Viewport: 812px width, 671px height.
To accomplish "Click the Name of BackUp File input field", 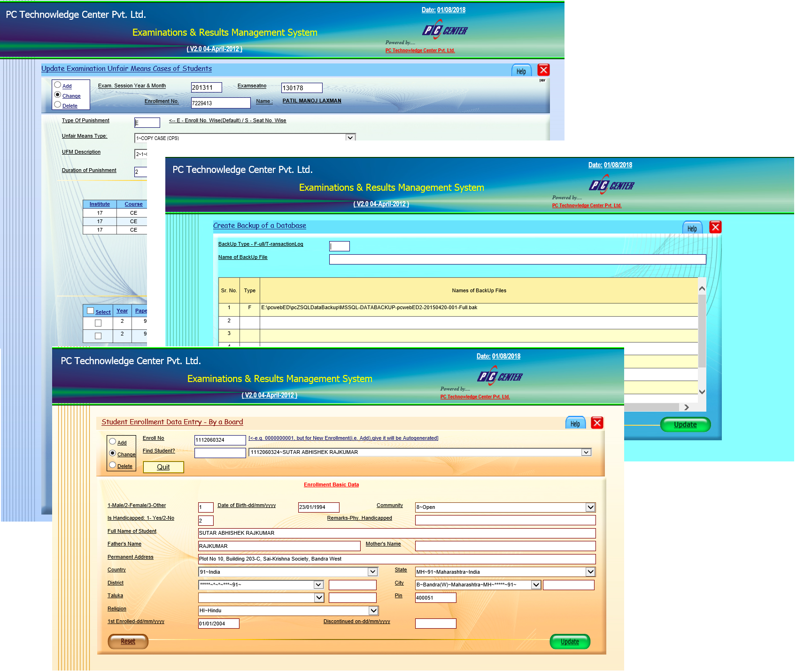I will coord(517,259).
